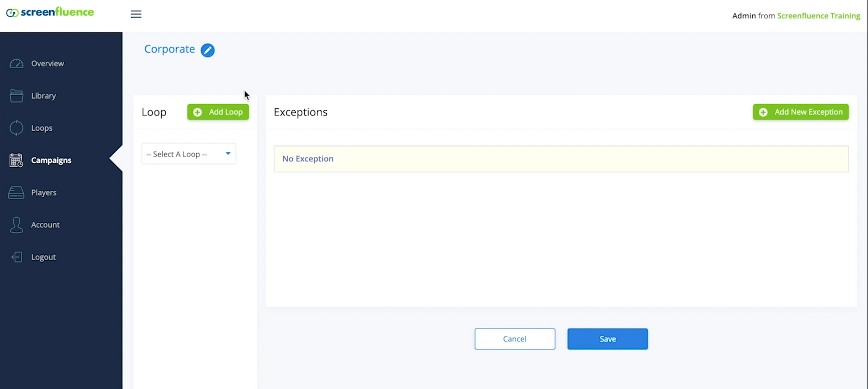This screenshot has width=868, height=389.
Task: Click the Players device icon
Action: (16, 193)
